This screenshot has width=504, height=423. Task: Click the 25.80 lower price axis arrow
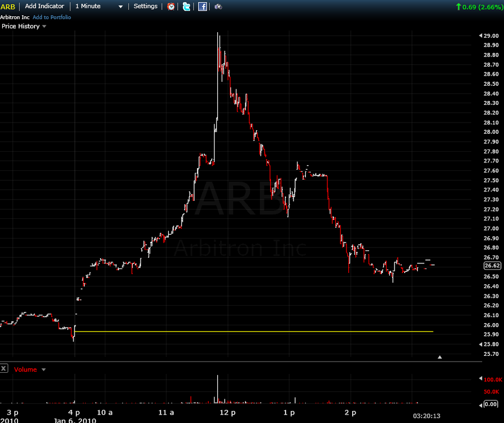coord(481,344)
